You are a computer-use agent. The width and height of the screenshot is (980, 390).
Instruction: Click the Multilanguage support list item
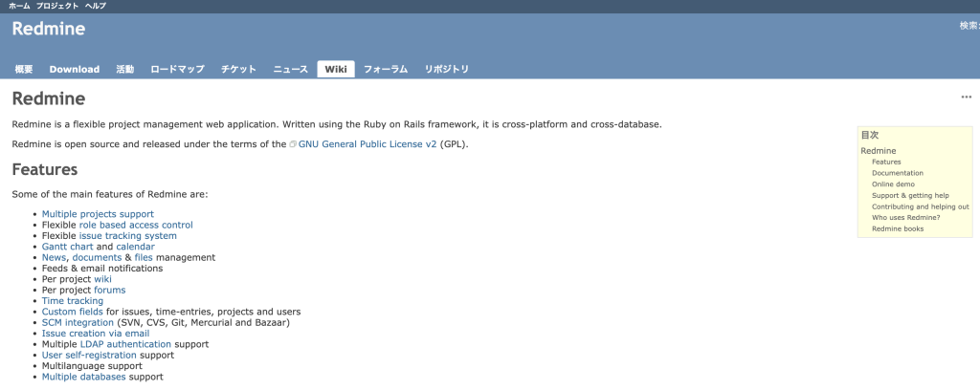(92, 366)
